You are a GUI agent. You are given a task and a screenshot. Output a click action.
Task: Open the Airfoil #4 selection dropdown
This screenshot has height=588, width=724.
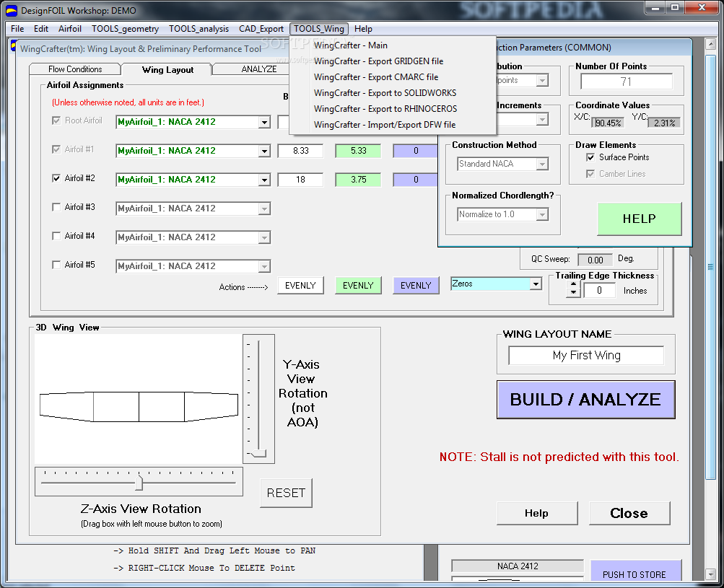[264, 237]
